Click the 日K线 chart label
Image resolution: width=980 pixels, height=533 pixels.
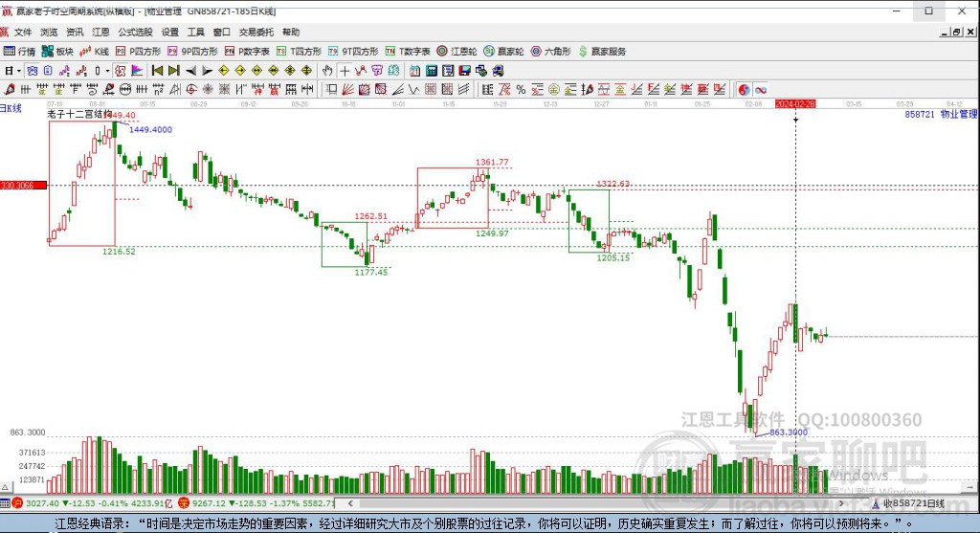tap(11, 108)
